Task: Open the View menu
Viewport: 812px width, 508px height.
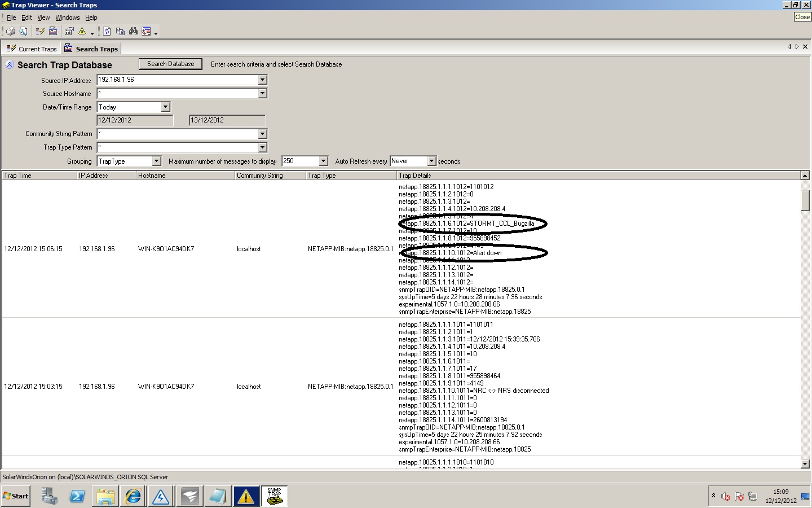Action: point(43,17)
